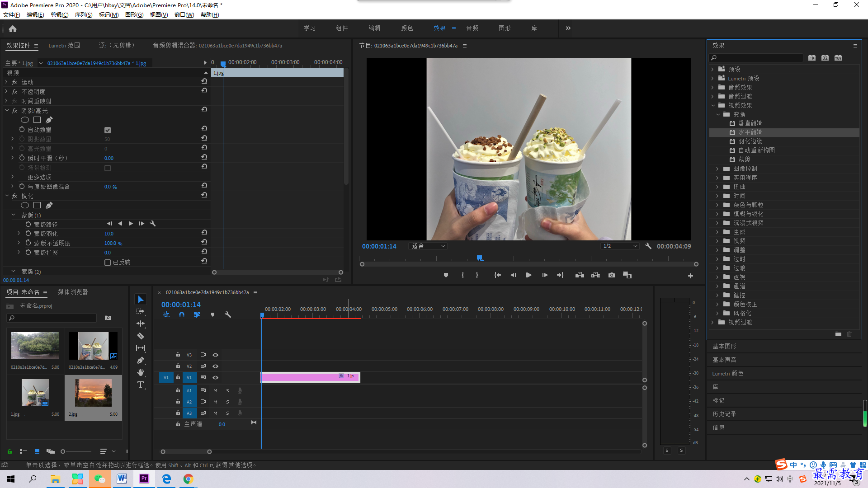Click Mark In bracket button
The image size is (868, 488).
[x=462, y=275]
